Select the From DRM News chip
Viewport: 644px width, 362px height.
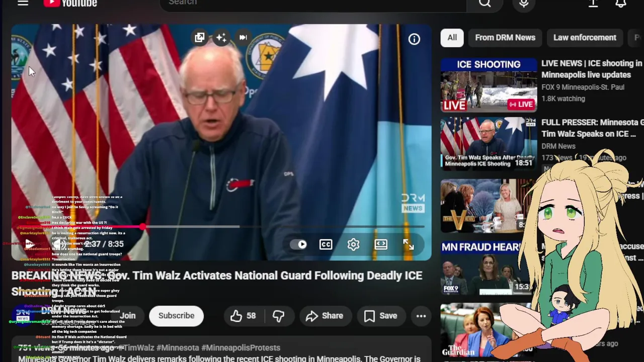point(505,38)
